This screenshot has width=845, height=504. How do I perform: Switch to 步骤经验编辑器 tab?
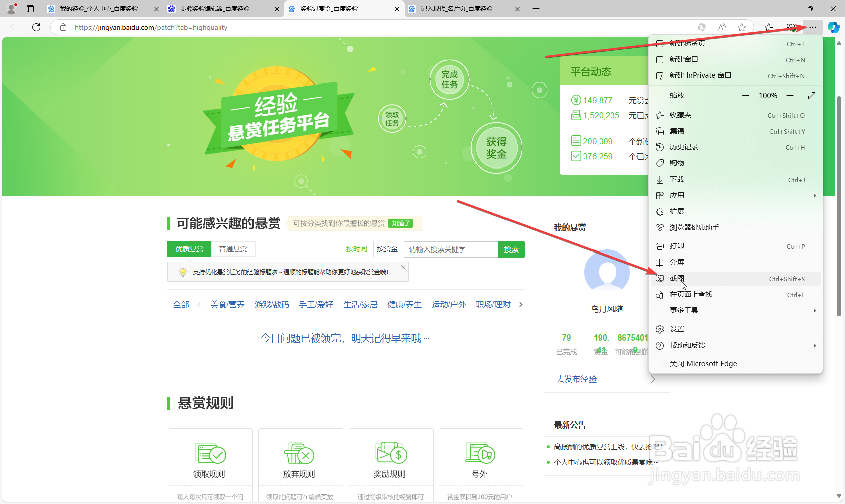pyautogui.click(x=216, y=9)
